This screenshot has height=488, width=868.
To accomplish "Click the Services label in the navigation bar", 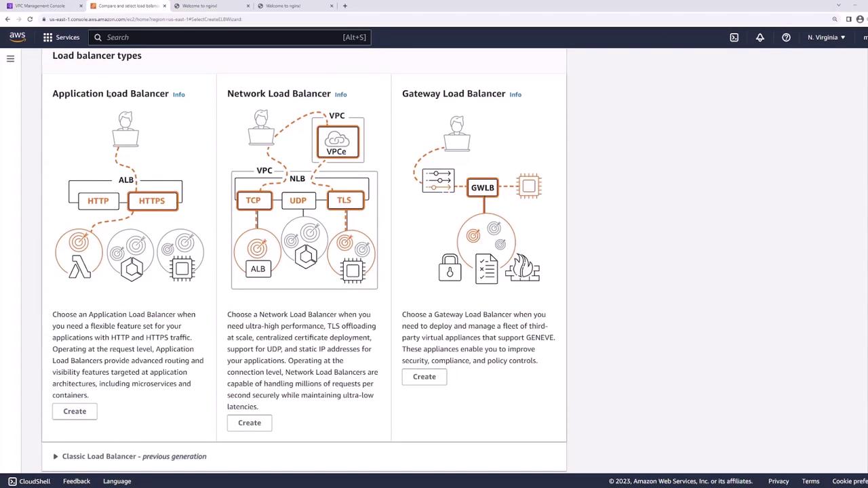I will pyautogui.click(x=68, y=37).
